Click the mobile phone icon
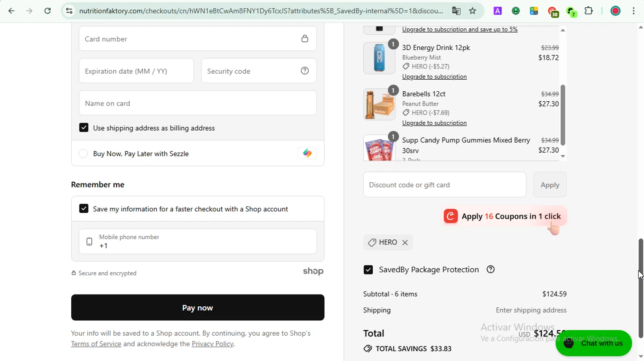Image resolution: width=644 pixels, height=361 pixels. pos(89,242)
